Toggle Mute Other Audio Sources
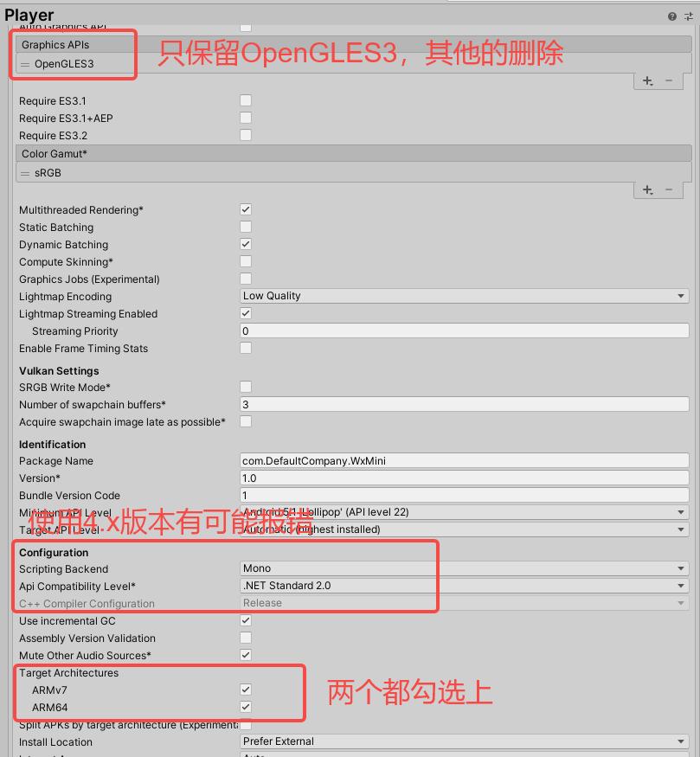 coord(246,656)
